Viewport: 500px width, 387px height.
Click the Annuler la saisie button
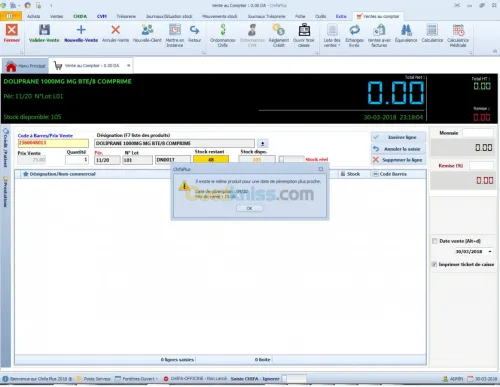(x=398, y=149)
